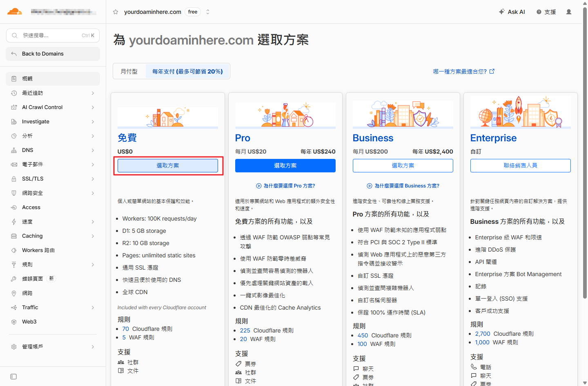Click the AI Crawl Control icon
The image size is (588, 386).
(x=14, y=107)
